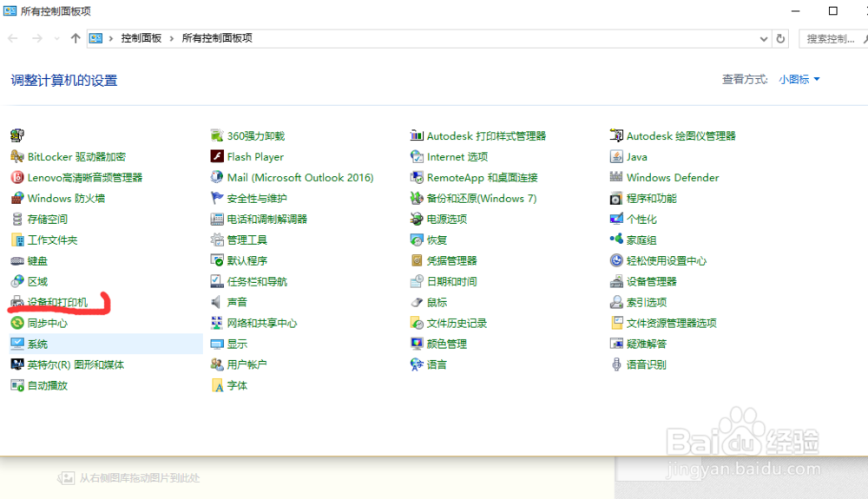Click 所有控制面板项 breadcrumb segment
The image size is (868, 499).
click(x=217, y=38)
